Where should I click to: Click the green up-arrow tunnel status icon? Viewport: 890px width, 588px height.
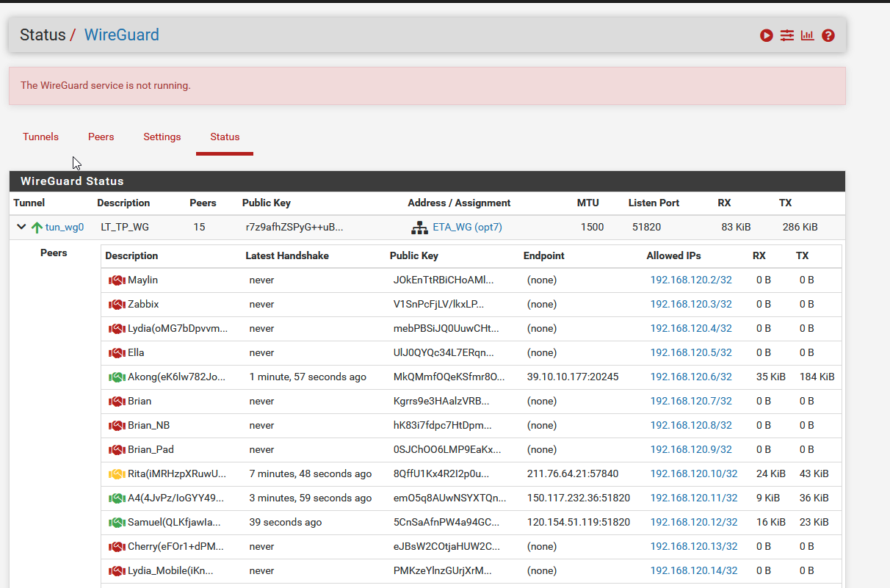pos(37,228)
